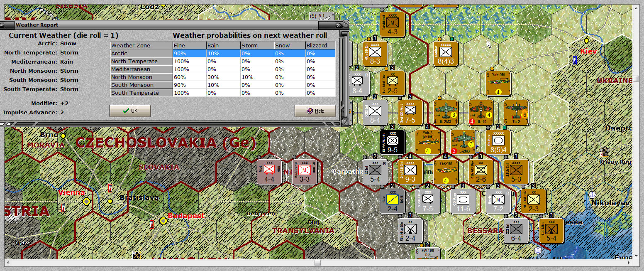Image resolution: width=644 pixels, height=271 pixels.
Task: Click the Budapest city marker
Action: click(x=163, y=221)
